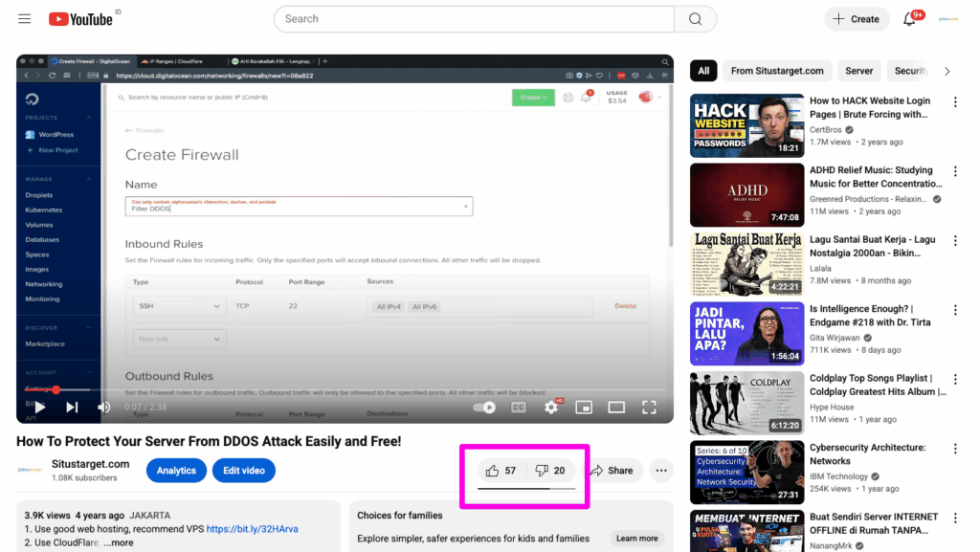Play the video
Viewport: 980px width, 552px height.
coord(40,408)
